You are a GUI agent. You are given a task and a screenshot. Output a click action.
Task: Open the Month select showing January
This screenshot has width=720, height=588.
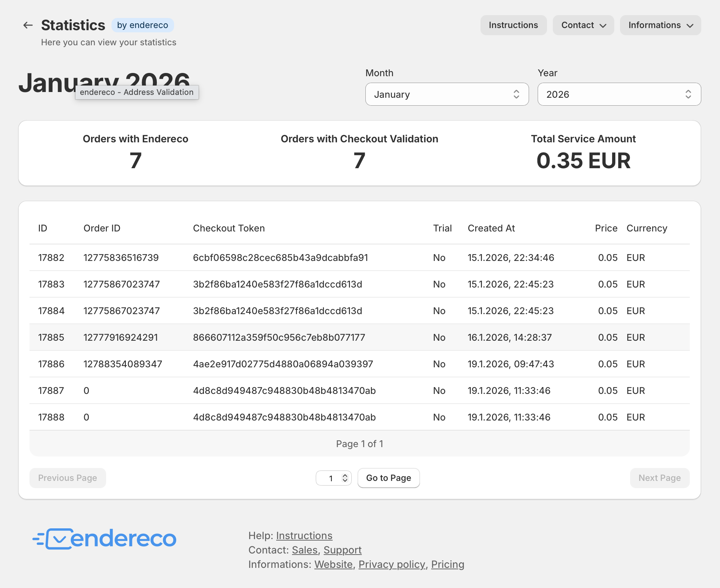(447, 94)
